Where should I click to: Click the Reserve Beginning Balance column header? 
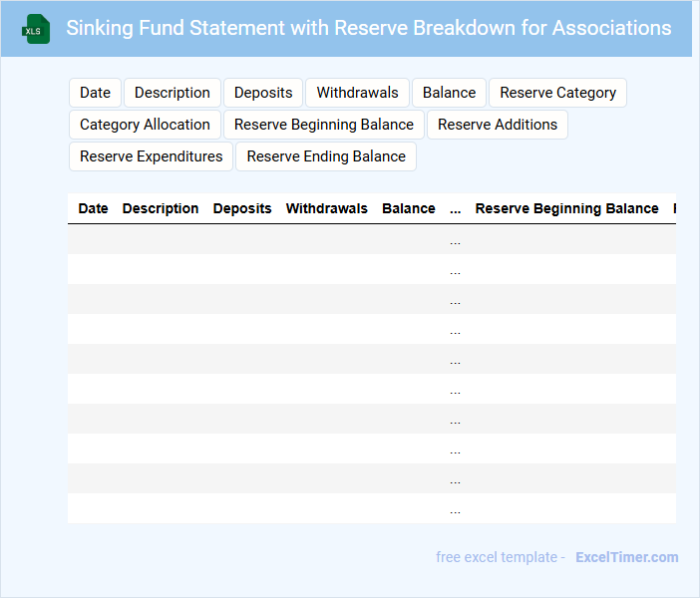566,208
